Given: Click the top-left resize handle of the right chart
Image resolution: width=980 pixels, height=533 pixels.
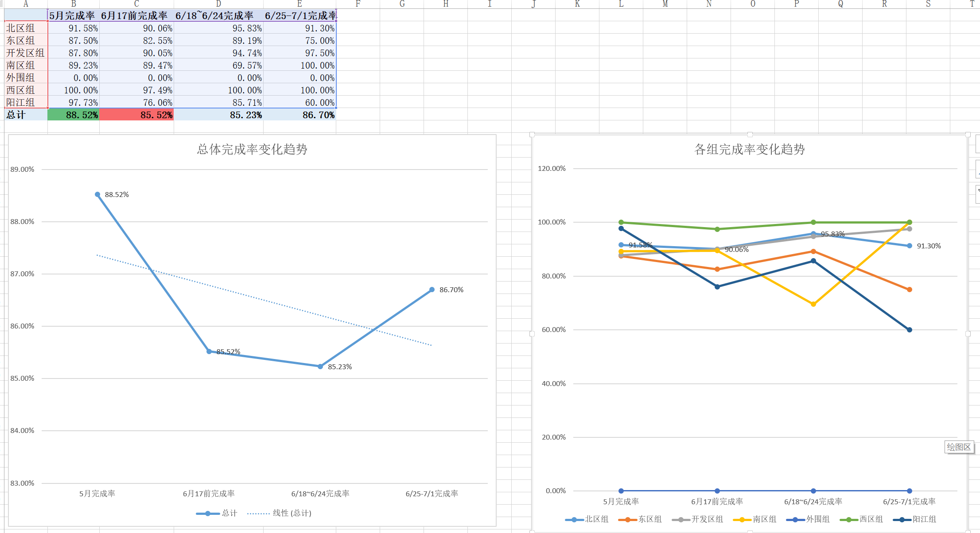Looking at the screenshot, I should coord(532,135).
